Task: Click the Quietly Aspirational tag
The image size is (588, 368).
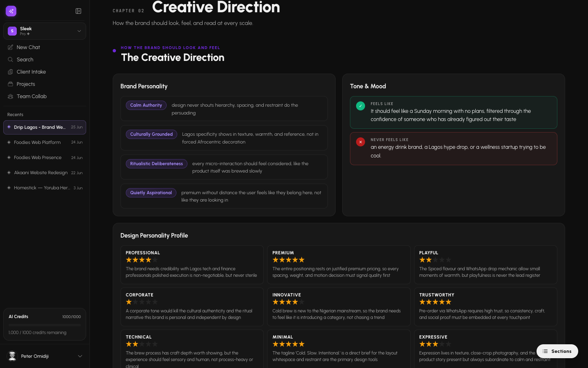Action: coord(151,193)
